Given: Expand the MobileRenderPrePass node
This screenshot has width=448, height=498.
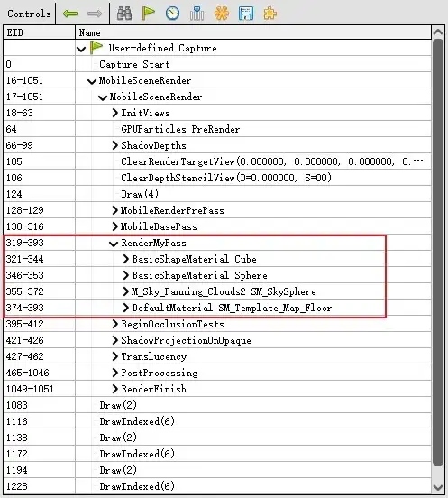Looking at the screenshot, I should click(x=115, y=210).
